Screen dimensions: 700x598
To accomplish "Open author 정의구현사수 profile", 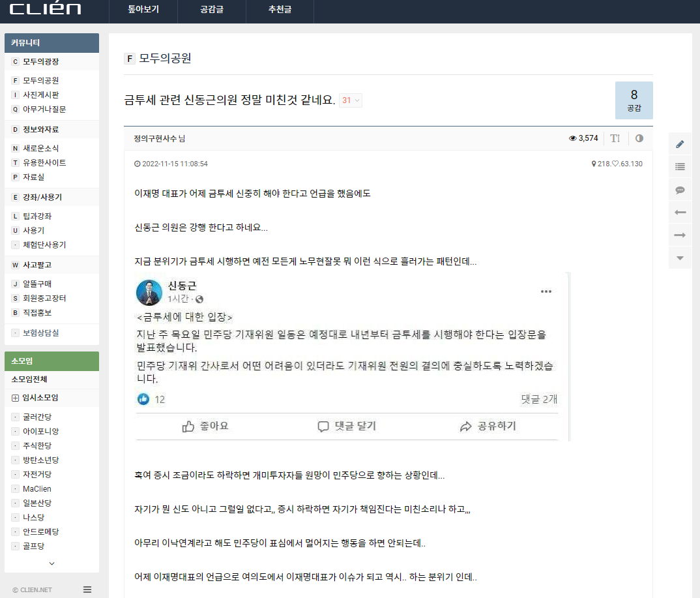I will pos(155,138).
